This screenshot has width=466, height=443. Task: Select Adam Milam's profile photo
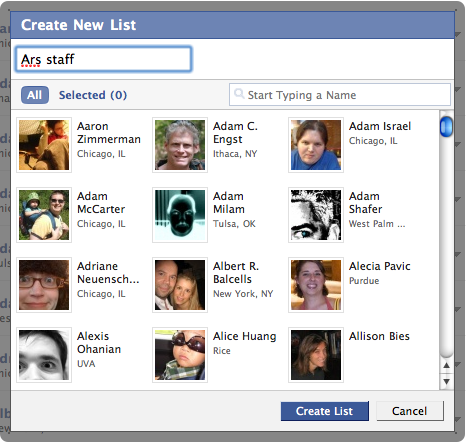click(x=180, y=215)
